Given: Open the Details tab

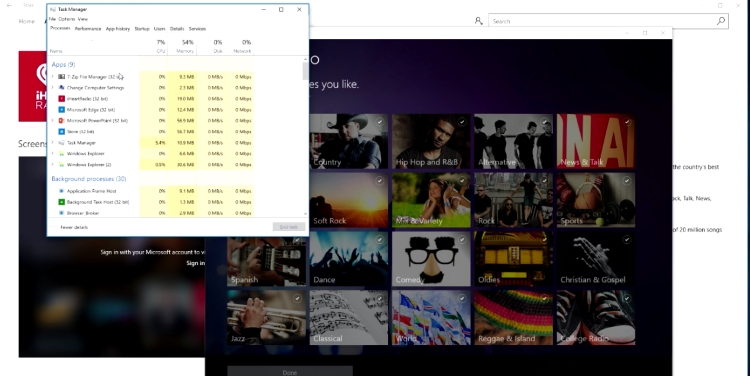Looking at the screenshot, I should click(177, 29).
